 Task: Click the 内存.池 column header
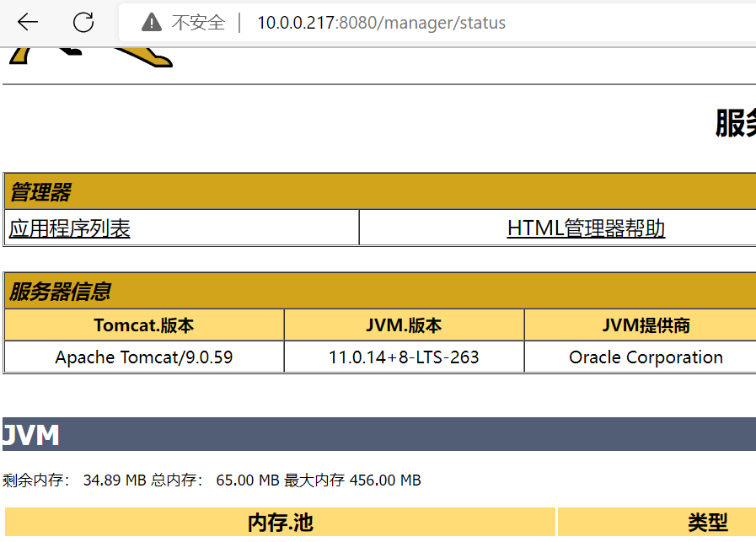[x=280, y=523]
